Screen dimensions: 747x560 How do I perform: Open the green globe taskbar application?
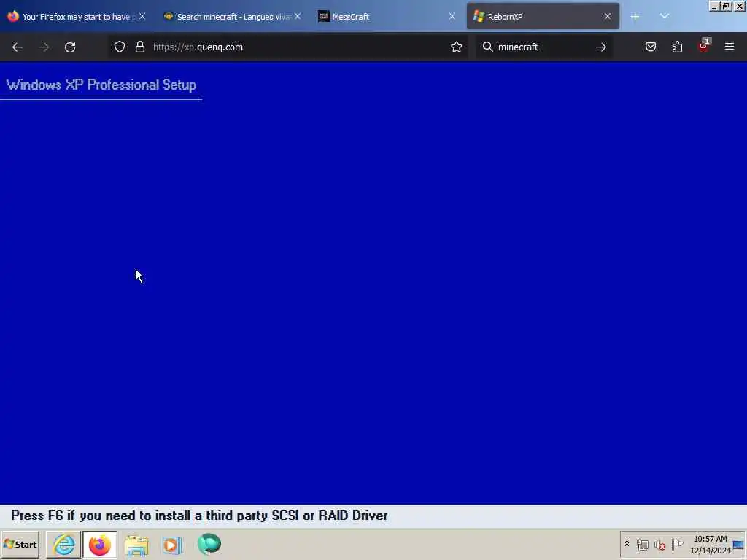(209, 544)
